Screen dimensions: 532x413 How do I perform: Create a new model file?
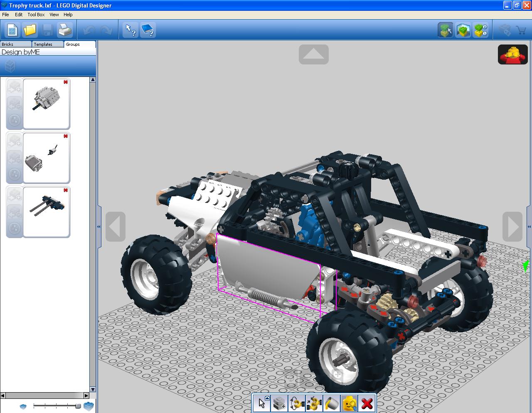point(12,30)
